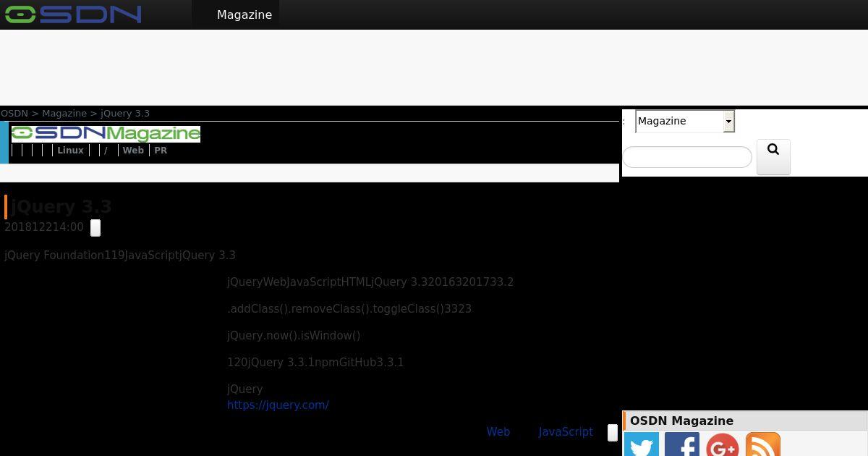Open OSDN breadcrumb link

[x=14, y=114]
